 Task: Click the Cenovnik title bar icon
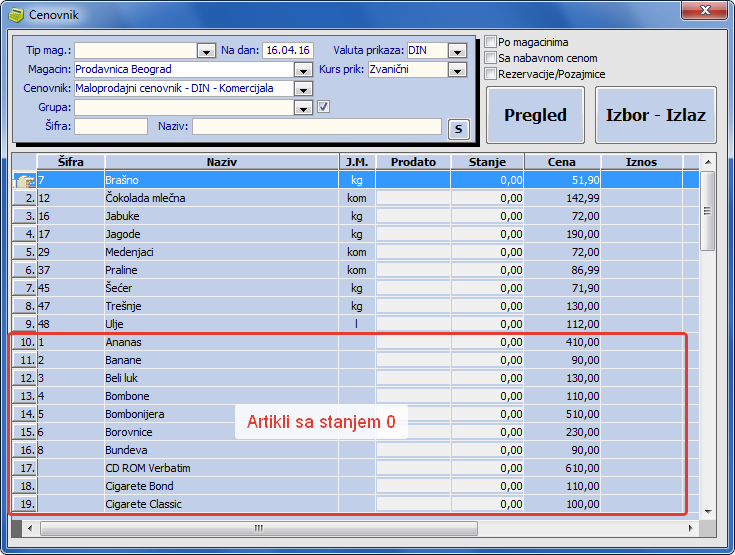(16, 15)
